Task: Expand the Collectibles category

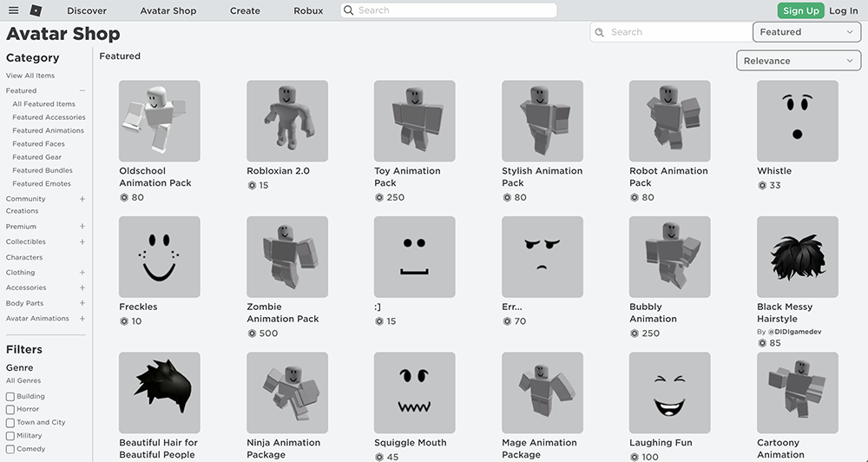Action: [82, 242]
